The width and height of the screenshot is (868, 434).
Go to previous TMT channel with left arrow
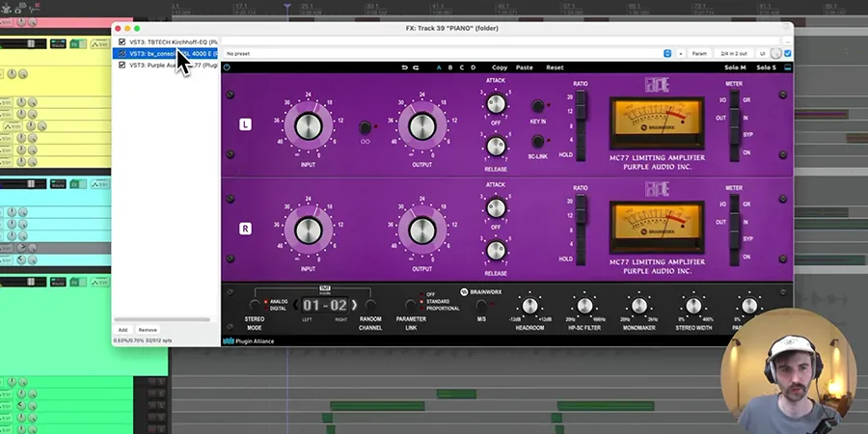[296, 305]
